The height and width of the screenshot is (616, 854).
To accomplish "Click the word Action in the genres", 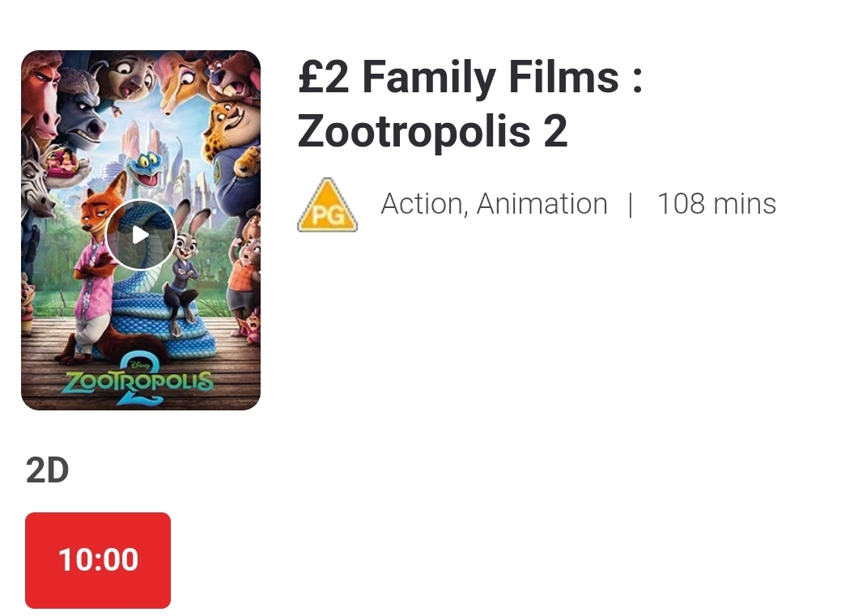I will pos(421,204).
